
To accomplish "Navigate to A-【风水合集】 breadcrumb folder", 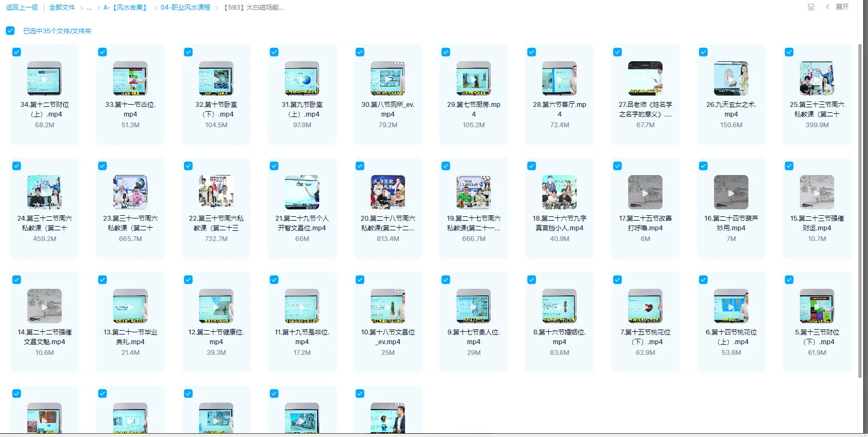I will tap(126, 8).
